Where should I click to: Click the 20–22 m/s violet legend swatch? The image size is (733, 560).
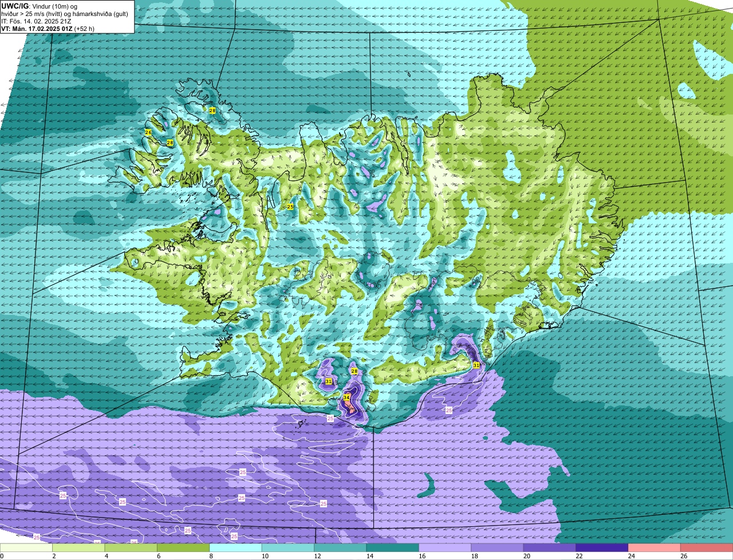[550, 548]
